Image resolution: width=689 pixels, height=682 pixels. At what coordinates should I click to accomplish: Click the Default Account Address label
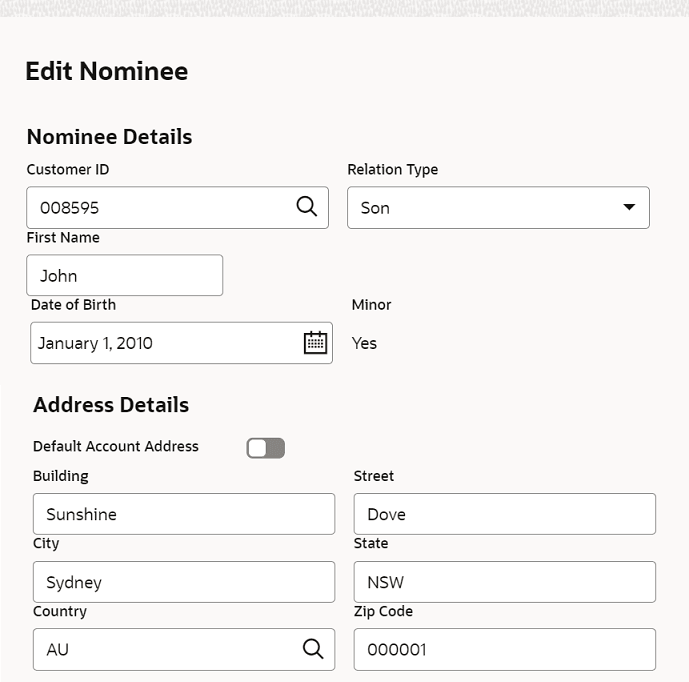click(116, 447)
